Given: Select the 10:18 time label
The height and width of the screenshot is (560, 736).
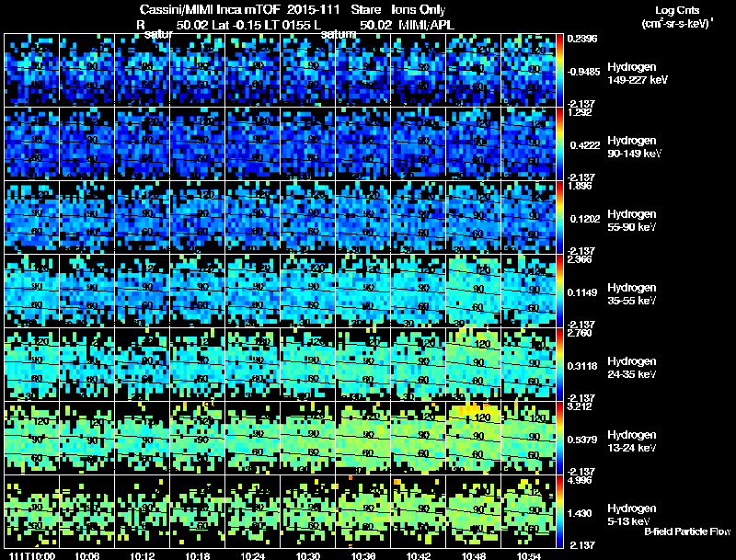Looking at the screenshot, I should [x=198, y=555].
